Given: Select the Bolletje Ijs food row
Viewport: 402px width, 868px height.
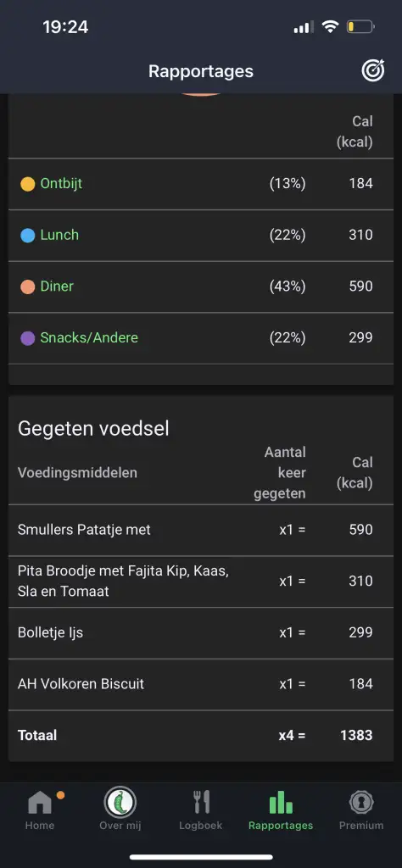Looking at the screenshot, I should [x=201, y=632].
